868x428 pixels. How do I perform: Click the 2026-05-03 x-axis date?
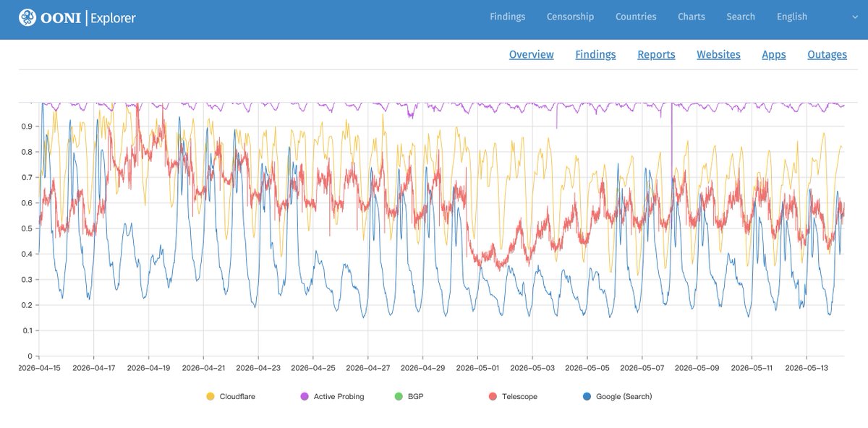pyautogui.click(x=532, y=367)
